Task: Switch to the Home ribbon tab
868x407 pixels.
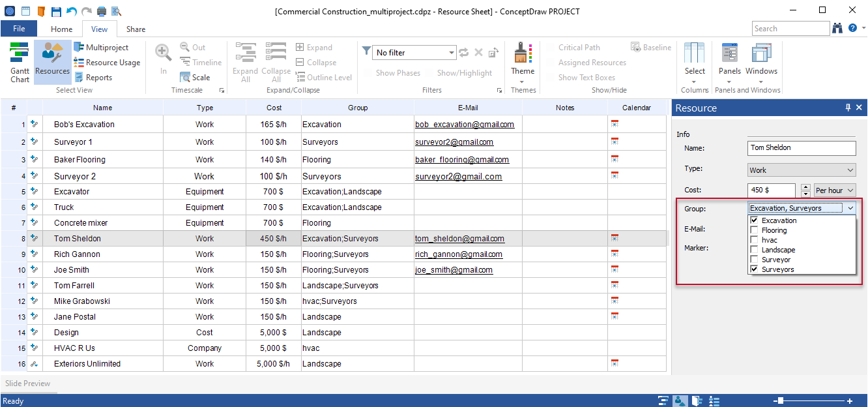Action: click(x=61, y=29)
